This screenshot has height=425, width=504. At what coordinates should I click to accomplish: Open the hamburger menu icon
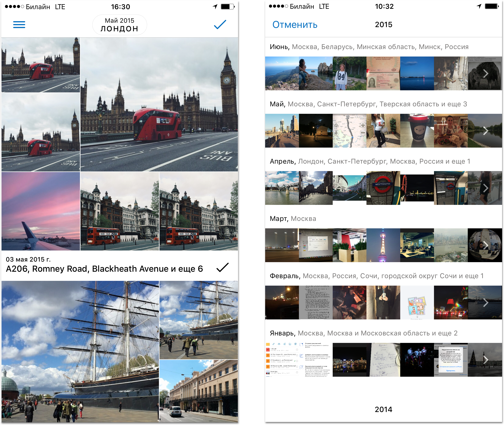coord(19,25)
